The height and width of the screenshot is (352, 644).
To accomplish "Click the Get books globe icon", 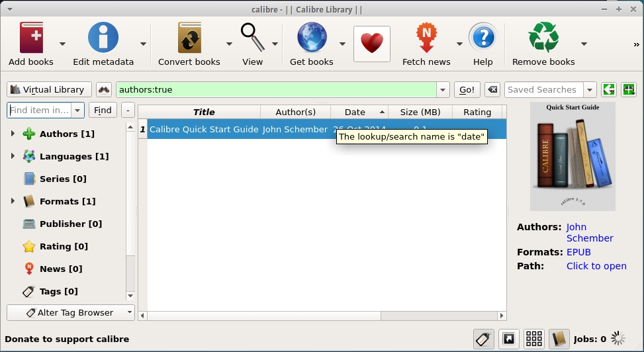I will point(312,37).
